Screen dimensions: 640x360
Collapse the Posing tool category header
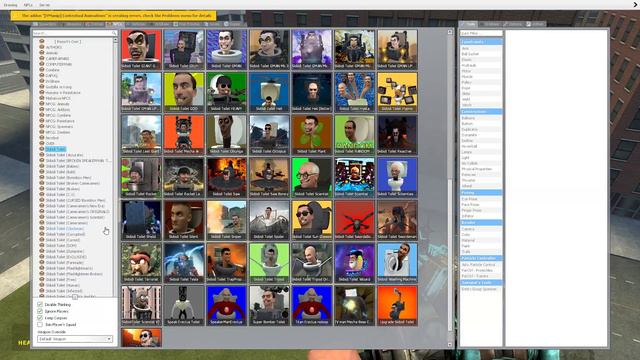click(481, 192)
